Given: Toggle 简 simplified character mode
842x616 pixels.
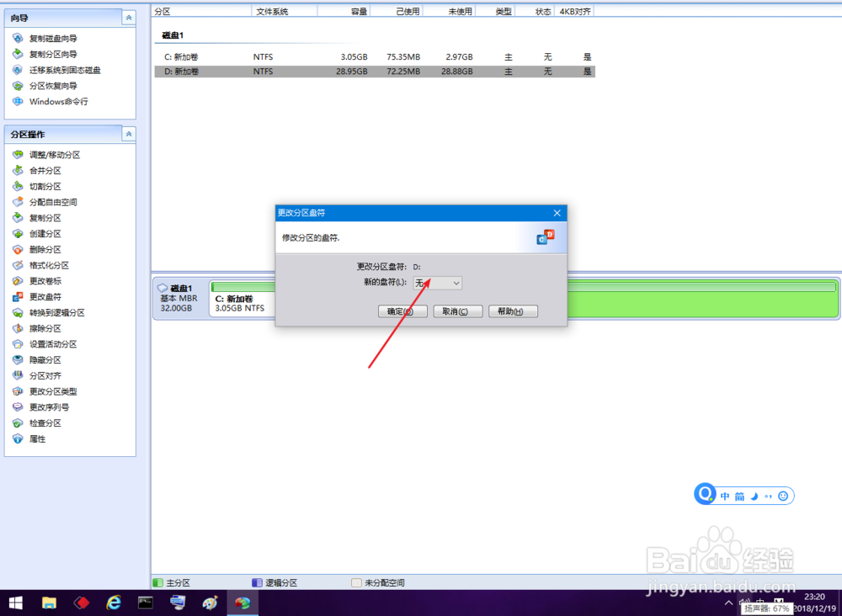Looking at the screenshot, I should point(739,497).
